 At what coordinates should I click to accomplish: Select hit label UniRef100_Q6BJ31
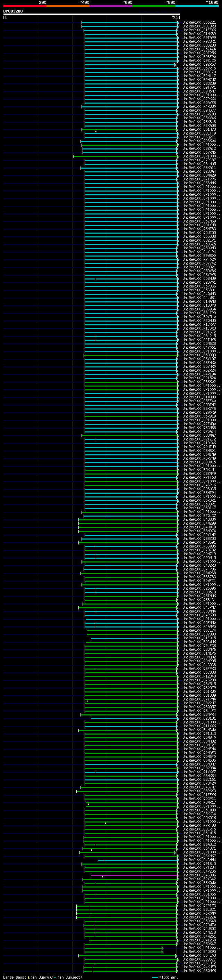pyautogui.click(x=199, y=600)
